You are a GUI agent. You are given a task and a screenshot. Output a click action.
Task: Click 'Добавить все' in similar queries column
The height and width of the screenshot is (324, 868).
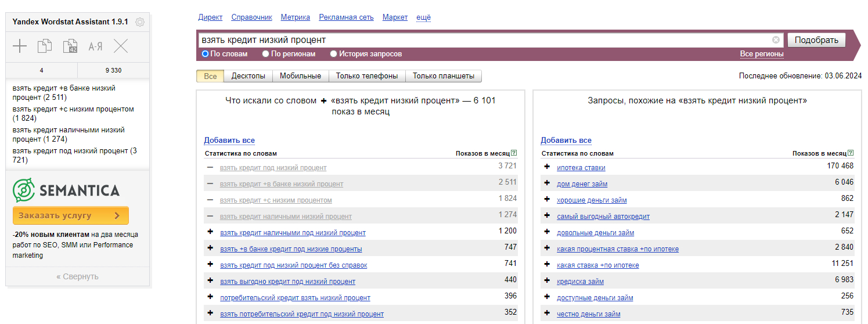point(566,141)
